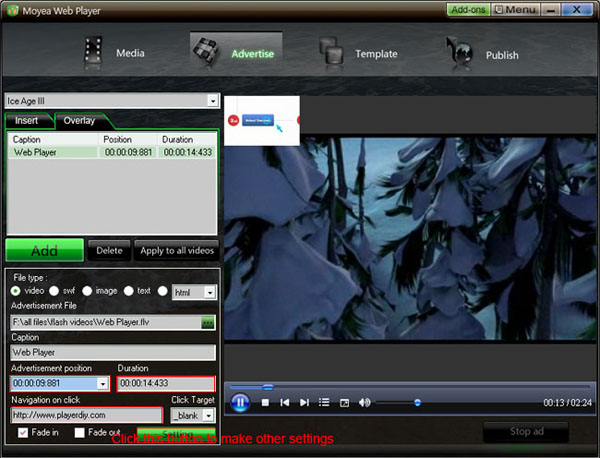
Task: Click the Delete button
Action: [109, 251]
